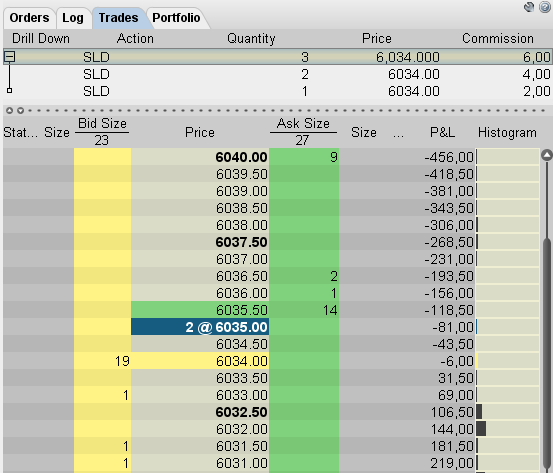Image resolution: width=553 pixels, height=473 pixels.
Task: Click the Drill Down column header
Action: point(41,38)
